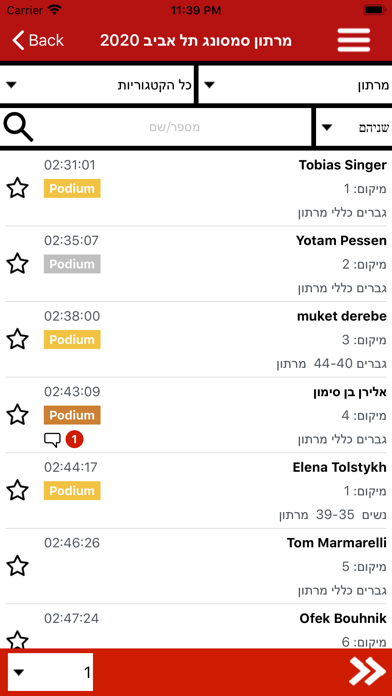Expand the כל הקטגוריות category dropdown
The height and width of the screenshot is (696, 392).
click(x=97, y=85)
